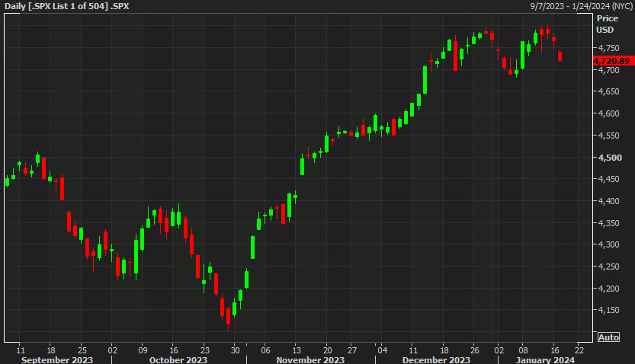
Task: Click the date tick 09 in October
Action: coord(143,350)
